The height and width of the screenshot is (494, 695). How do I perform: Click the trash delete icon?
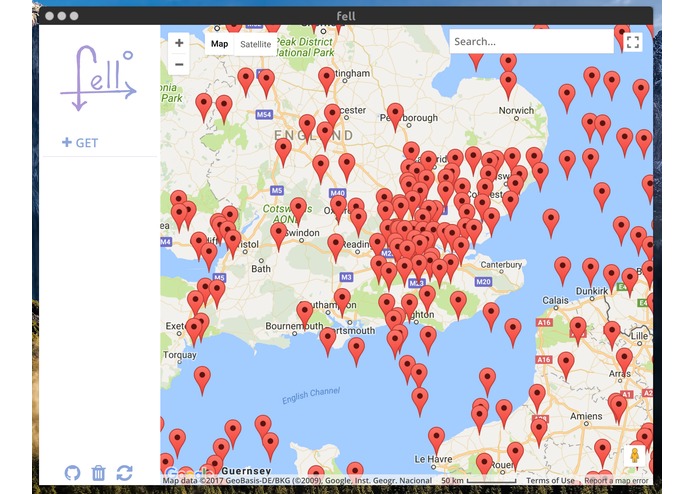point(98,473)
